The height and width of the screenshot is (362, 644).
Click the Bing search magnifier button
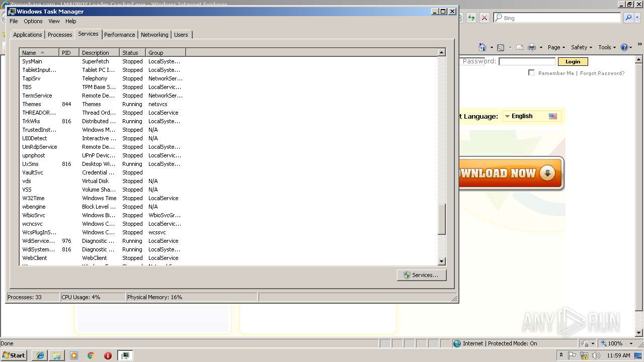click(628, 18)
